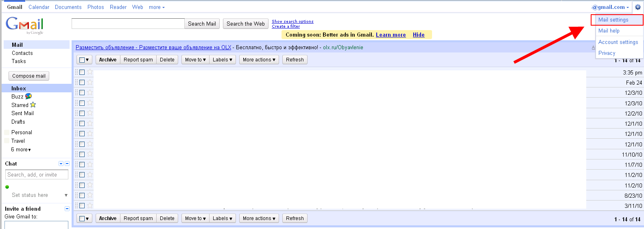Select the message dated 3:35 pm
The height and width of the screenshot is (229, 644).
click(x=82, y=72)
